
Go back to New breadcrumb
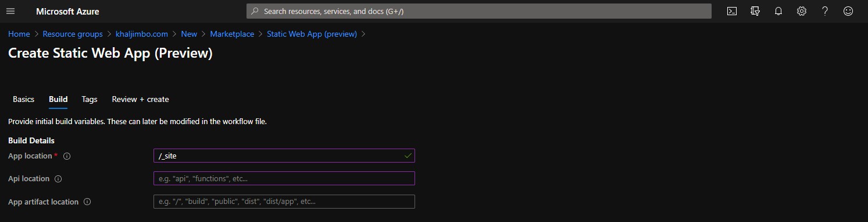[x=189, y=34]
